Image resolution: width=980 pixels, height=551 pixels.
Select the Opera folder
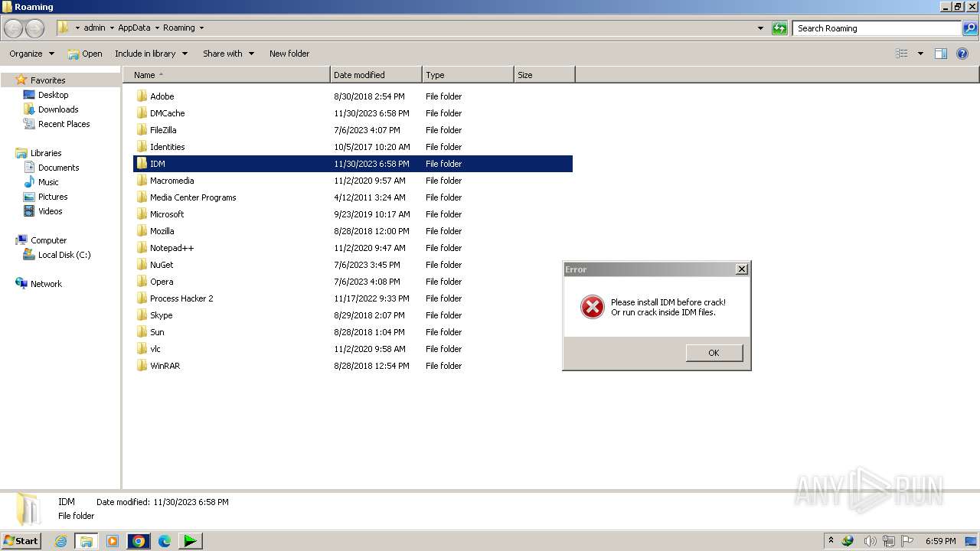tap(352, 282)
